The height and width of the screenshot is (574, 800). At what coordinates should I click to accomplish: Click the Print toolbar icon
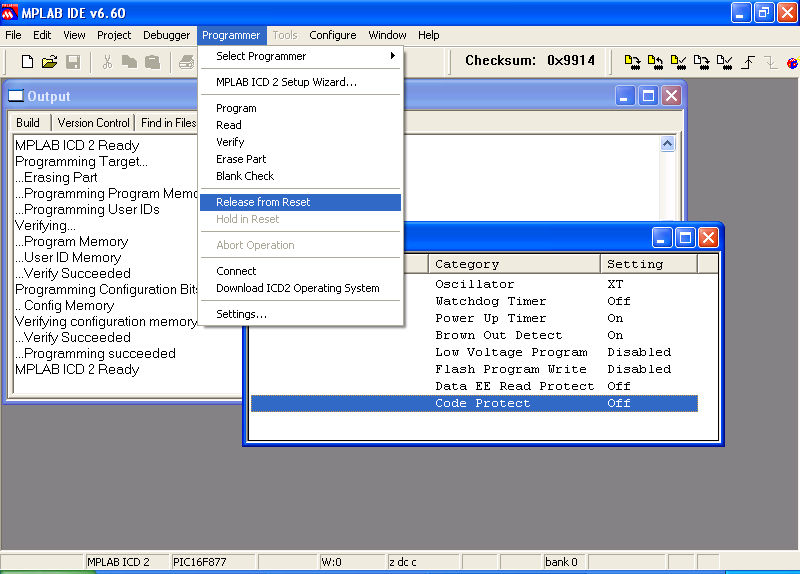[x=187, y=62]
